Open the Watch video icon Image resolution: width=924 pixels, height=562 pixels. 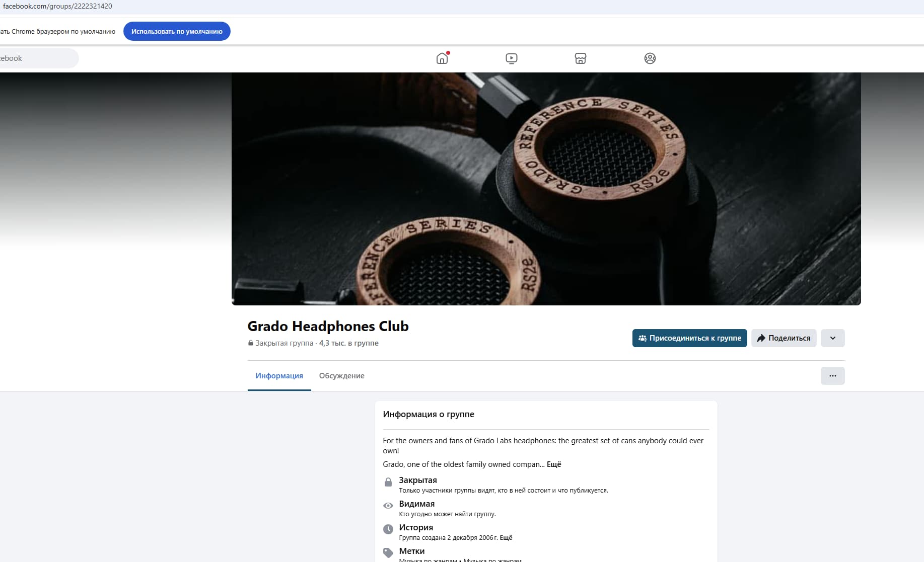[x=511, y=58]
